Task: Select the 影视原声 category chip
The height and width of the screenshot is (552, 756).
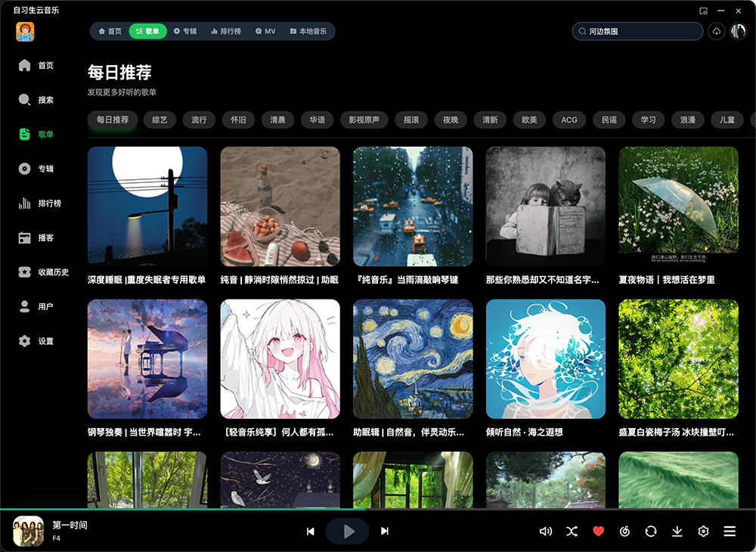Action: click(x=364, y=119)
